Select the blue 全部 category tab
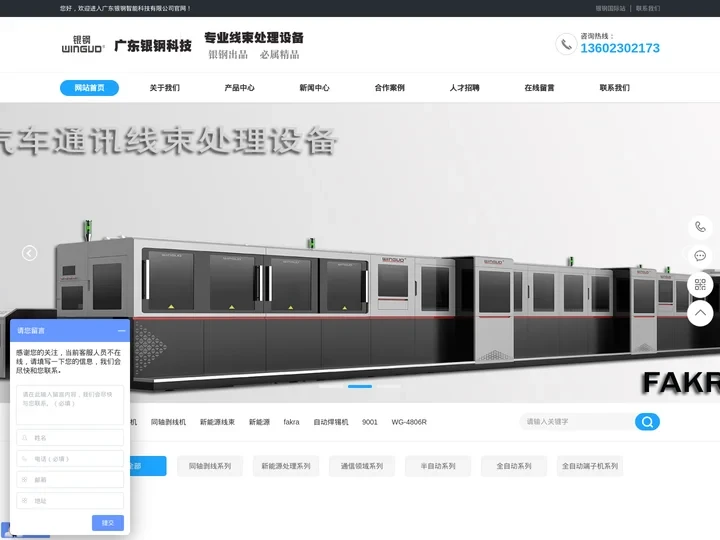 coord(148,466)
